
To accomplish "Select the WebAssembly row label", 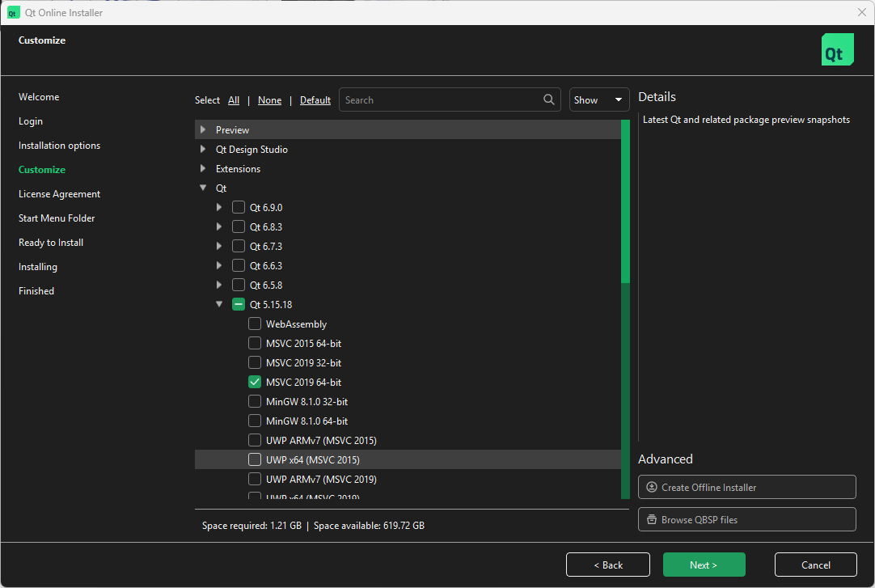I will click(296, 324).
